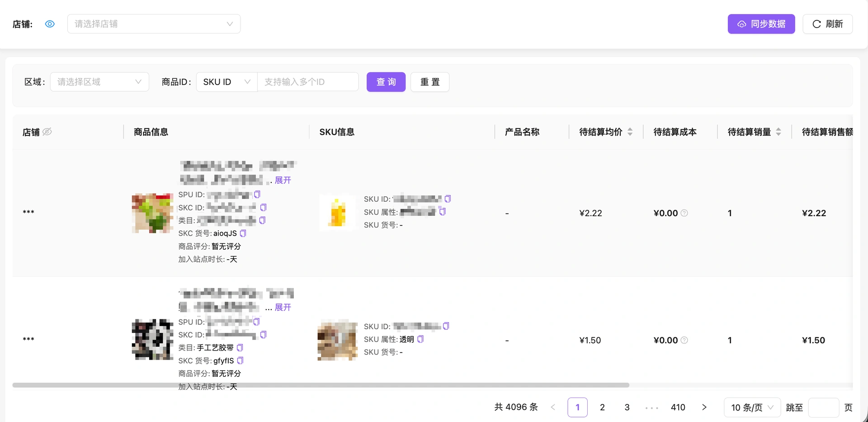This screenshot has height=422, width=868.
Task: Open the 请选择店铺 store dropdown
Action: point(154,24)
